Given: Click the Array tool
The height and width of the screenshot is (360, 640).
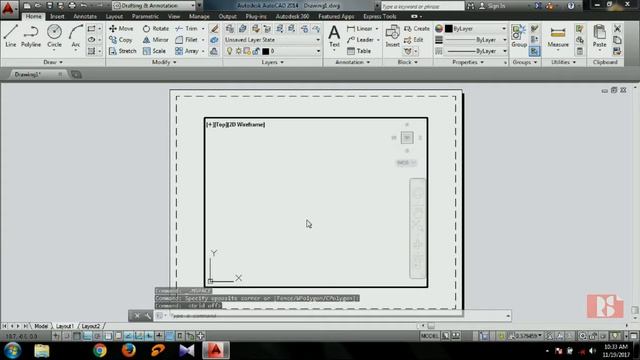Looking at the screenshot, I should 187,51.
